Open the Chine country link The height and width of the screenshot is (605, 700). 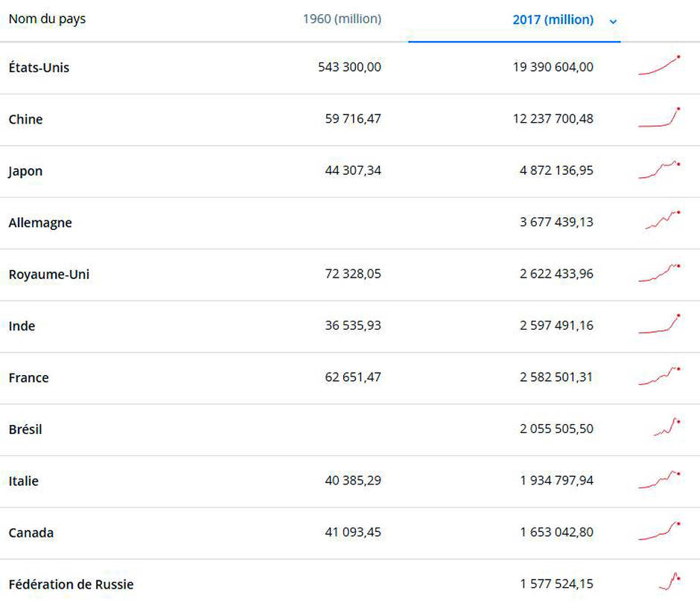(x=25, y=119)
